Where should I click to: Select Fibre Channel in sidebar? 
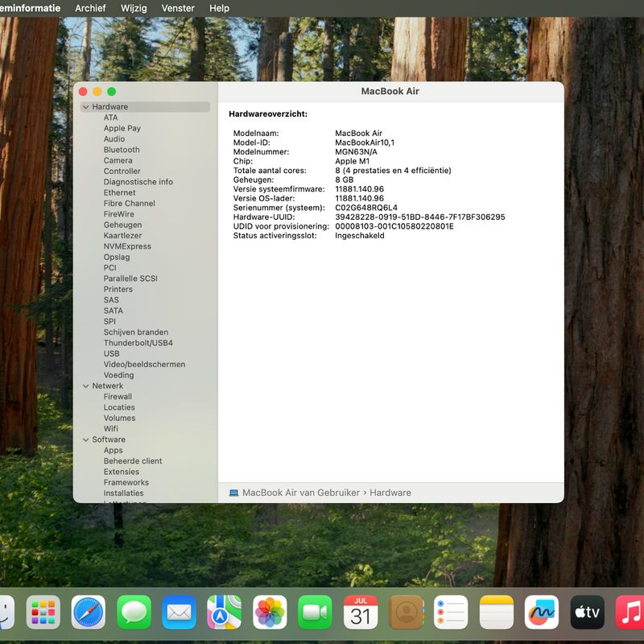pyautogui.click(x=130, y=204)
